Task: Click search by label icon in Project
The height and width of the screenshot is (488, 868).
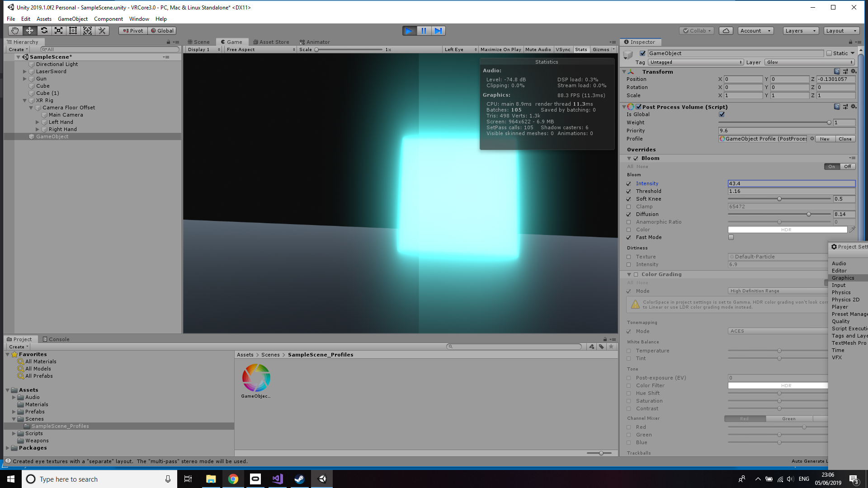Action: tap(601, 347)
